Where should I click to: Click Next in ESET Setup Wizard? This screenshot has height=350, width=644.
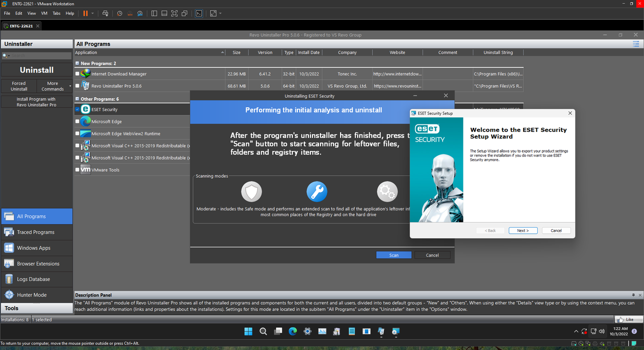tap(523, 231)
